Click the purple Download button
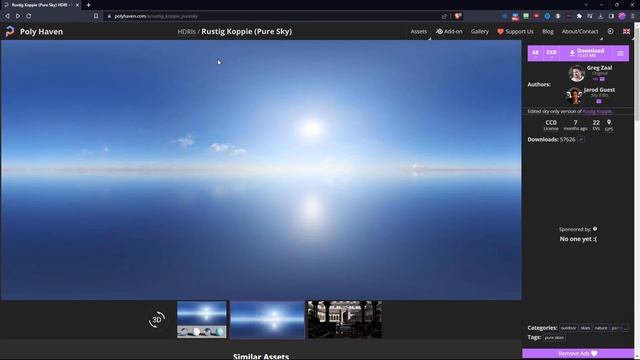 [x=587, y=53]
